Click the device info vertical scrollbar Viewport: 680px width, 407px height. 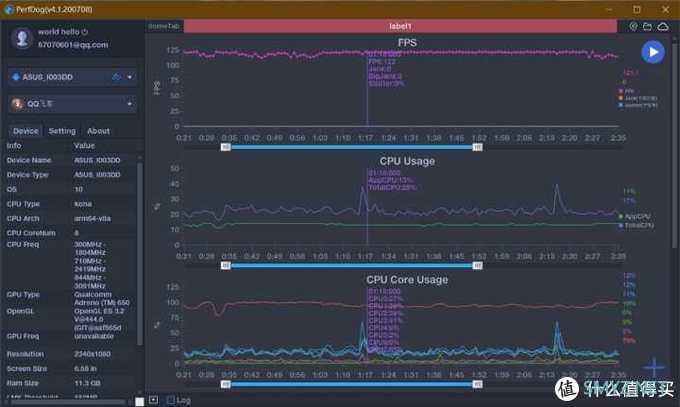coord(140,254)
